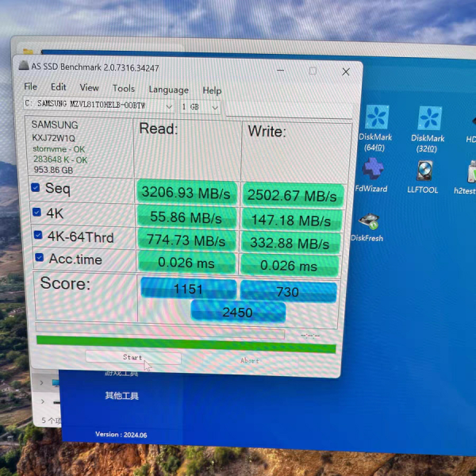Open the 1 GB test size dropdown
The height and width of the screenshot is (476, 476).
214,107
